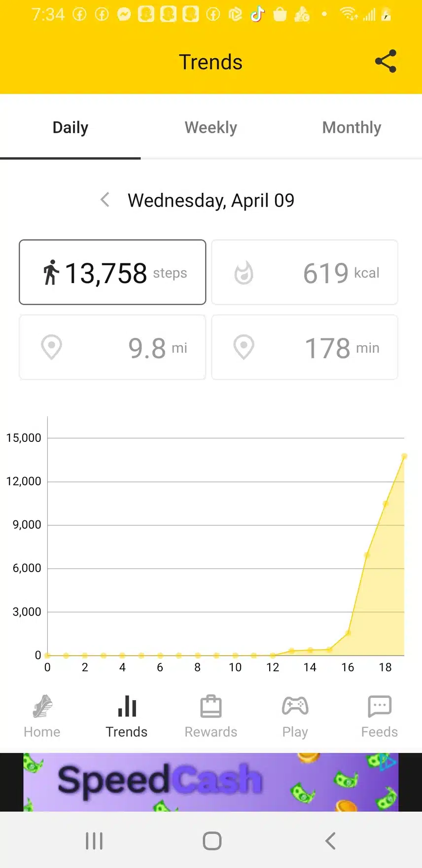Select the 178 min duration card
This screenshot has height=868, width=422.
pyautogui.click(x=305, y=347)
